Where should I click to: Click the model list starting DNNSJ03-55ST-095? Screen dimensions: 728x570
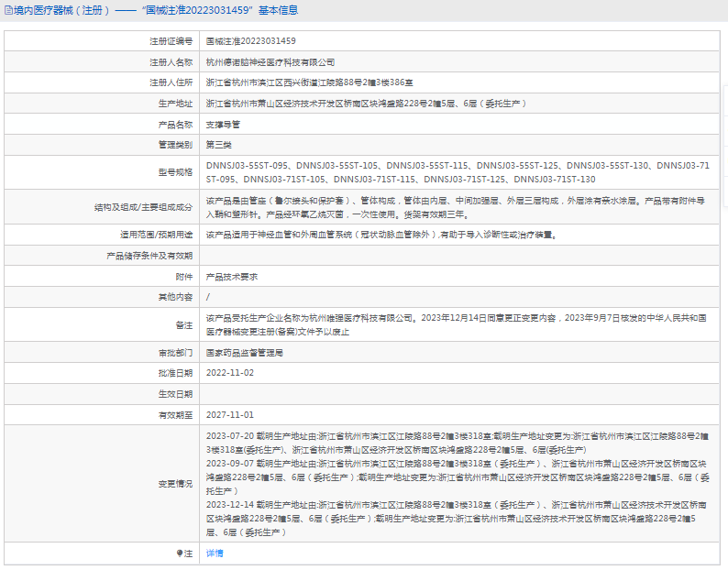(x=458, y=172)
